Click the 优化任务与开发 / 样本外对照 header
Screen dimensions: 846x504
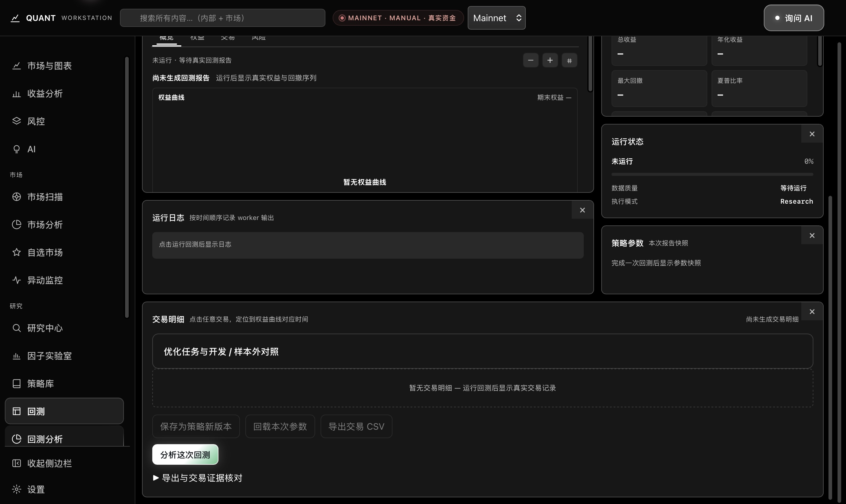pos(483,351)
